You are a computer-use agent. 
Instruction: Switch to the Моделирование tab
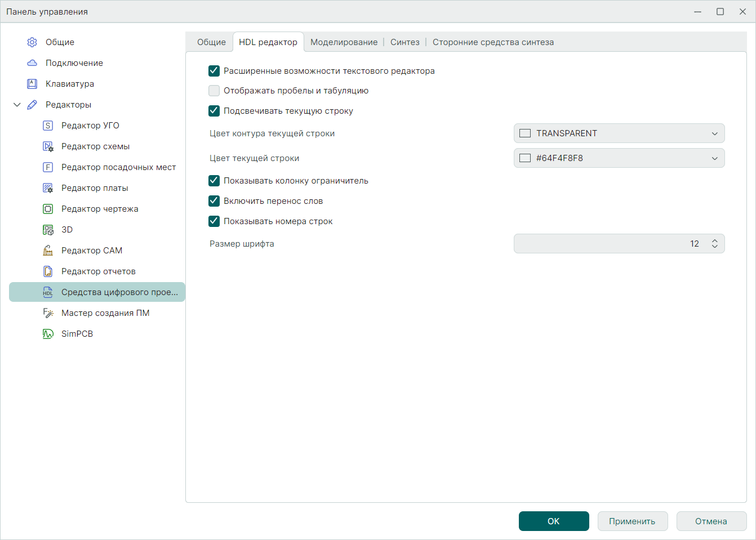click(344, 42)
